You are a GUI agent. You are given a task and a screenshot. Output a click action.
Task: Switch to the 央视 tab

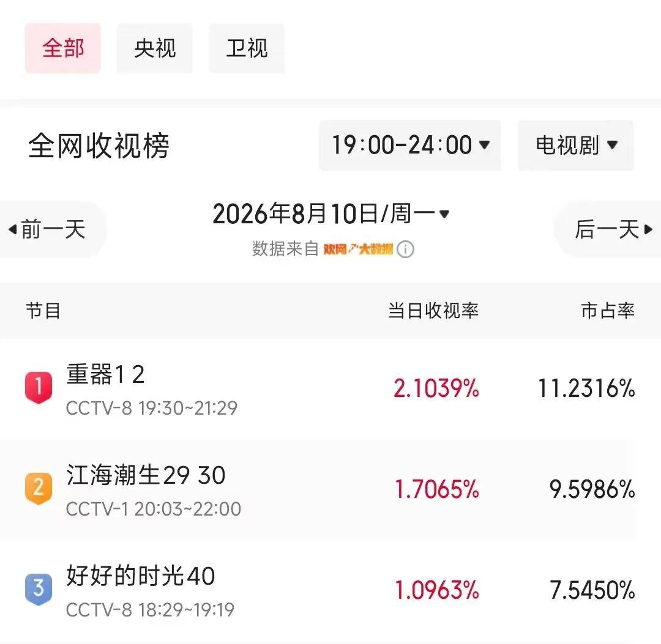pos(155,48)
